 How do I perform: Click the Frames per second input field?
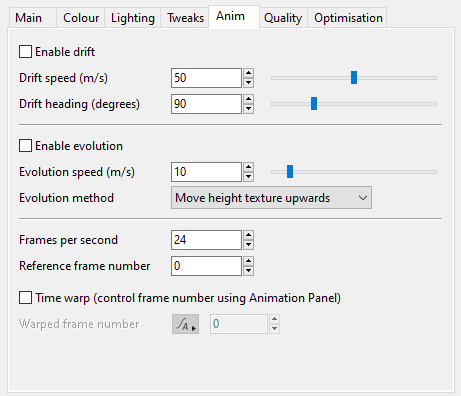(206, 240)
